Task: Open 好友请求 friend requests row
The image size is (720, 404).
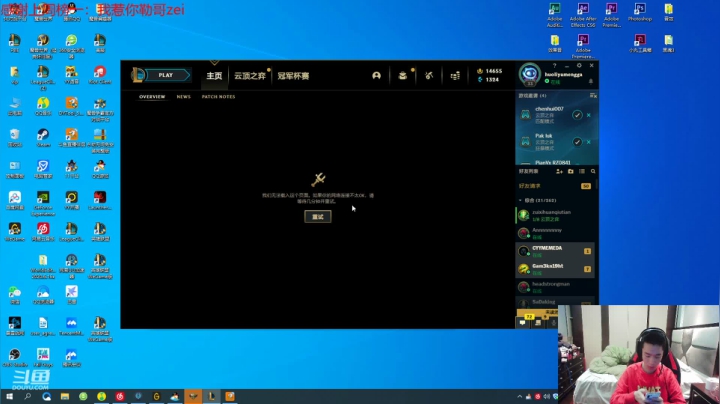Action: 555,186
